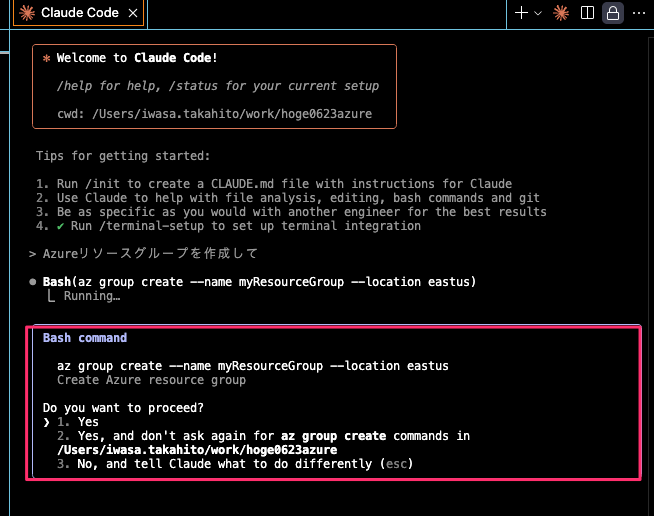The image size is (654, 516).
Task: Click the cwd path line in welcome box
Action: tap(214, 114)
